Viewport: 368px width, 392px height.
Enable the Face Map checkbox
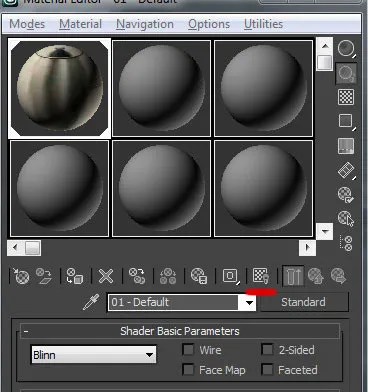tap(188, 370)
